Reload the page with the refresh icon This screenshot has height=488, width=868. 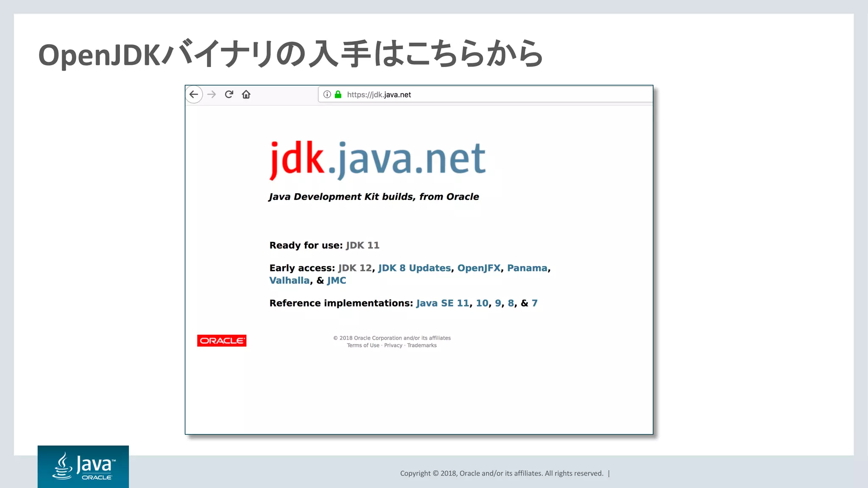pyautogui.click(x=229, y=94)
